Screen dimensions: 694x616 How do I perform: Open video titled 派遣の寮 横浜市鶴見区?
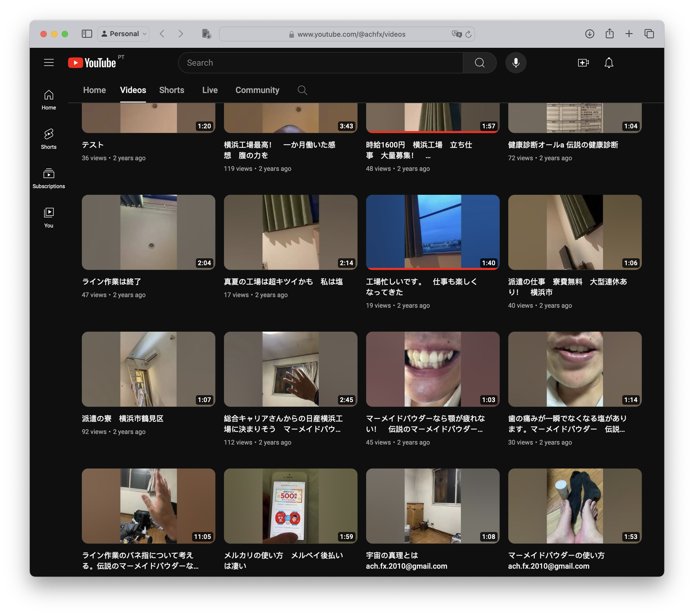[x=122, y=418]
